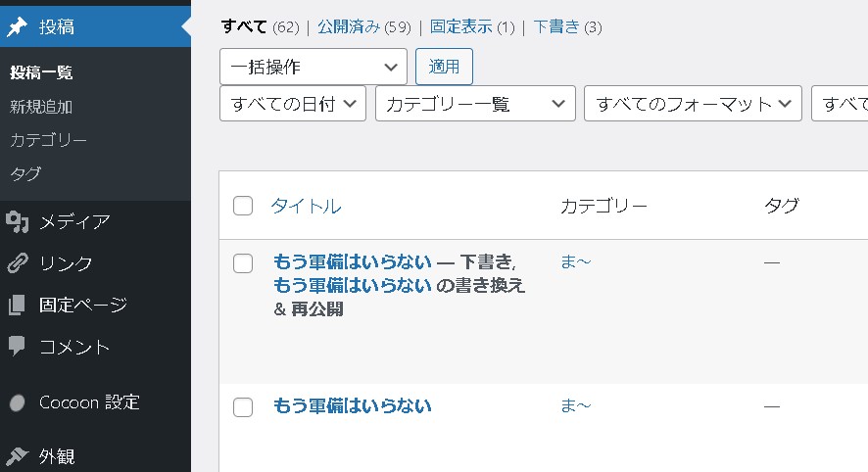Click the chain link icon beside リンク

pos(18,263)
